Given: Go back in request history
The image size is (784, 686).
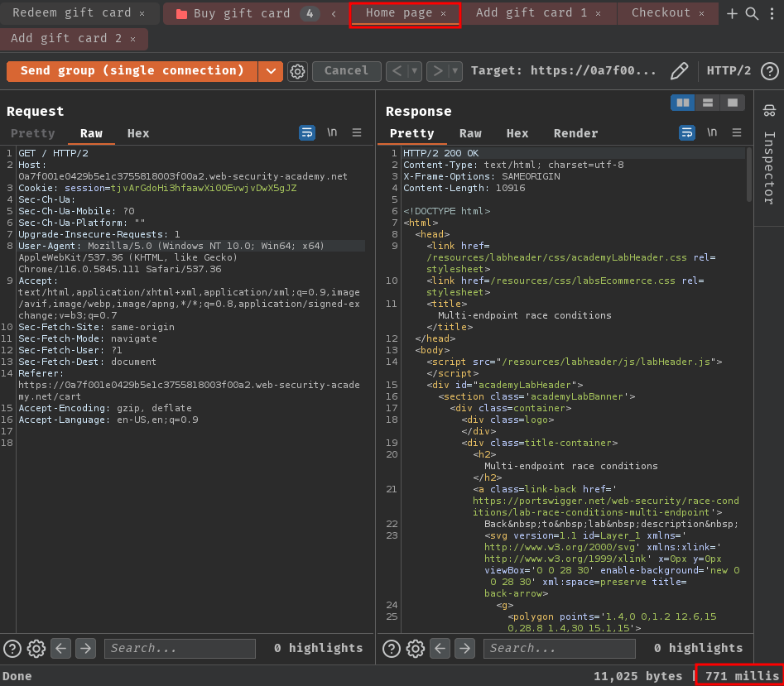Looking at the screenshot, I should pyautogui.click(x=397, y=71).
